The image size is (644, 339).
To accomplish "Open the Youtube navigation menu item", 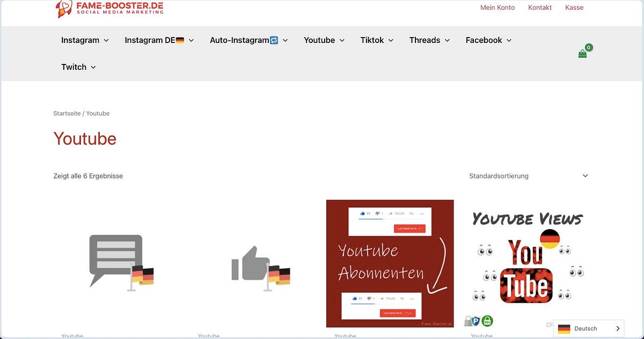I will [x=319, y=40].
